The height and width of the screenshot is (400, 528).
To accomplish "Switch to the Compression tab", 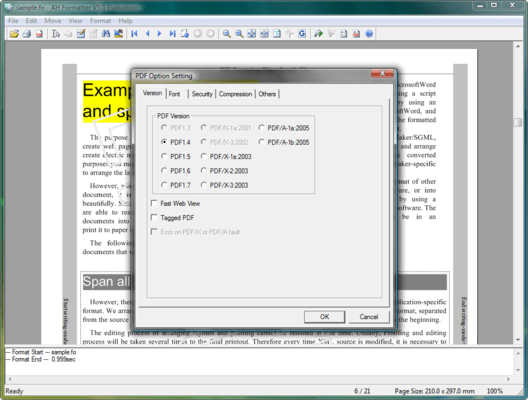I will click(x=235, y=94).
